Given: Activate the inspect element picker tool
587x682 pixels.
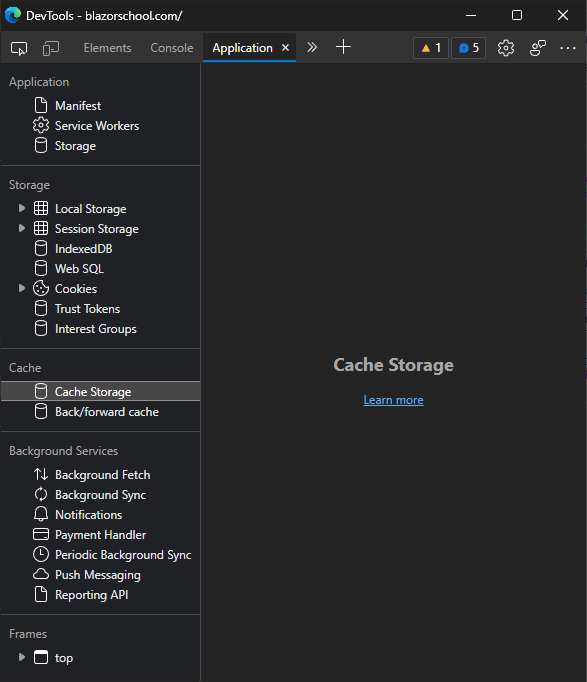Looking at the screenshot, I should point(19,48).
